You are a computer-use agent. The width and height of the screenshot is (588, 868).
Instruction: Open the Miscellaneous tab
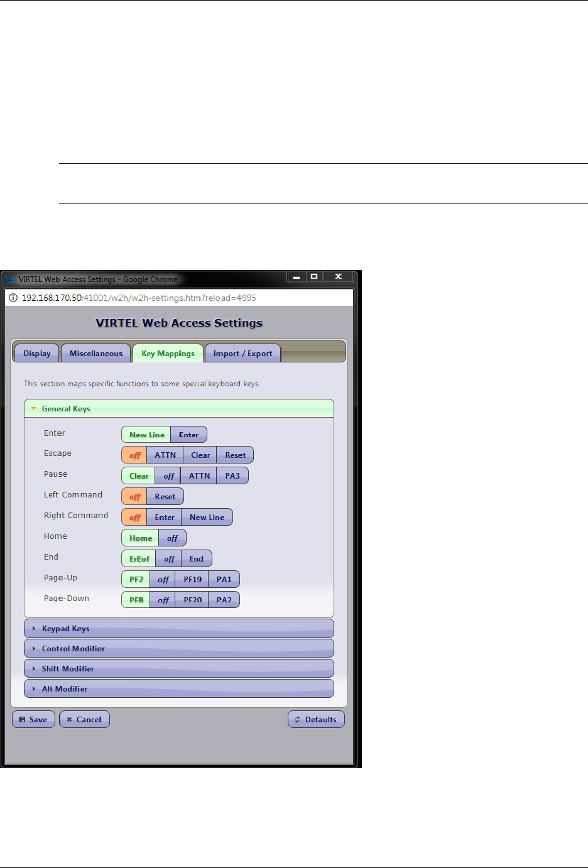pos(96,354)
